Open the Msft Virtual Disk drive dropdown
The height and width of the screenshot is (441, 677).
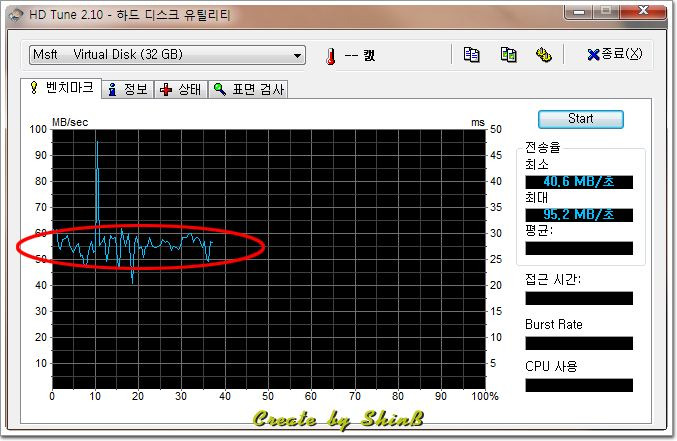(x=168, y=55)
